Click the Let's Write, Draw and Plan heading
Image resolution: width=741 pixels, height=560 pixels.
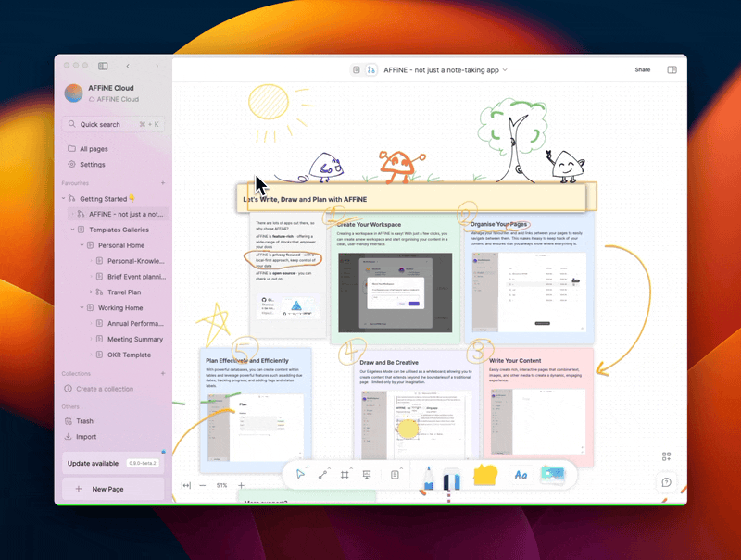[305, 199]
